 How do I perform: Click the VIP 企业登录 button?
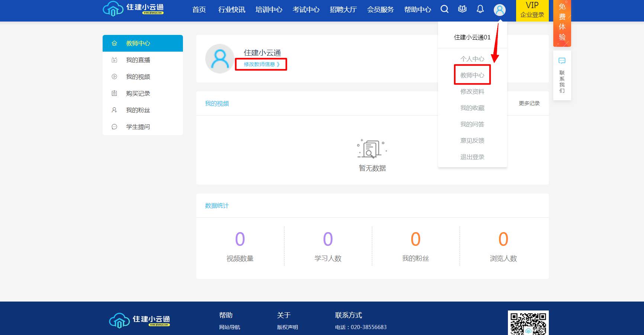click(x=532, y=10)
